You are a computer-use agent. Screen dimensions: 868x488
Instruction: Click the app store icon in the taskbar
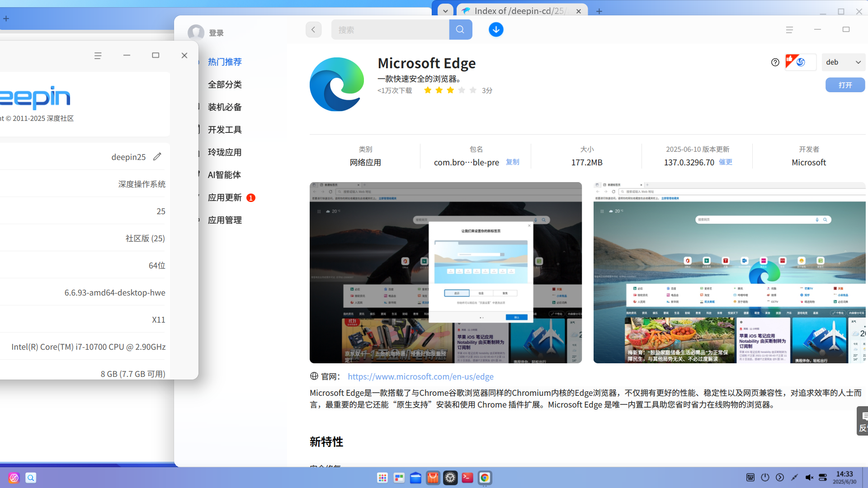click(433, 478)
